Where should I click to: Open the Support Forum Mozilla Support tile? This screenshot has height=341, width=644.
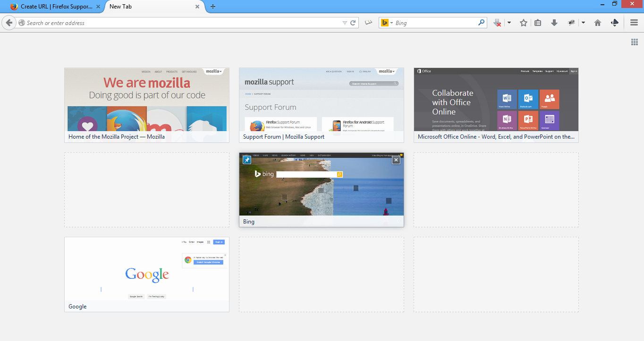(322, 105)
